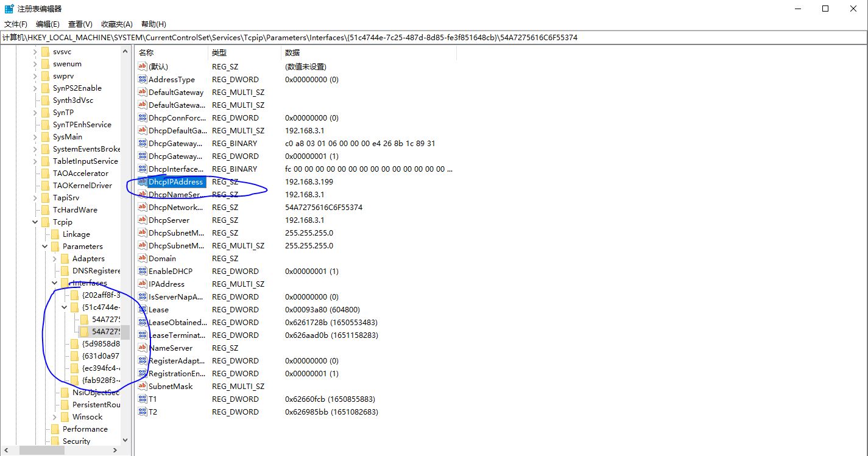Select the swenum key in the tree
This screenshot has width=868, height=456.
[x=67, y=64]
